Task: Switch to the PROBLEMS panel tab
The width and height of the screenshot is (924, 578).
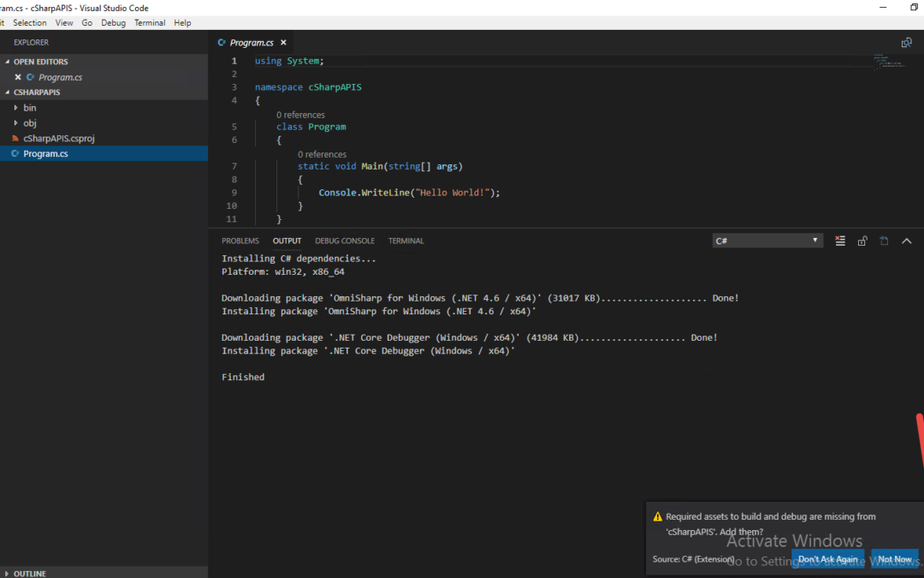Action: point(240,241)
